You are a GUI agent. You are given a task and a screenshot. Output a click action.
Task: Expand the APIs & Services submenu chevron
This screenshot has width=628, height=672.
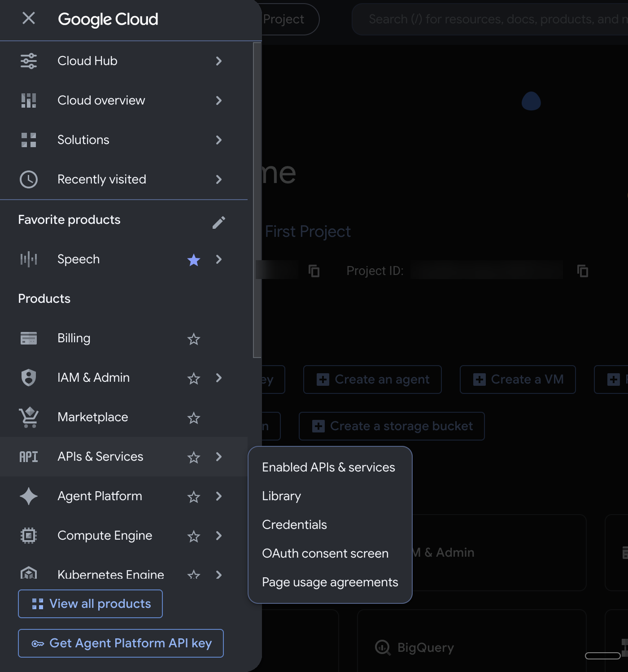(219, 457)
